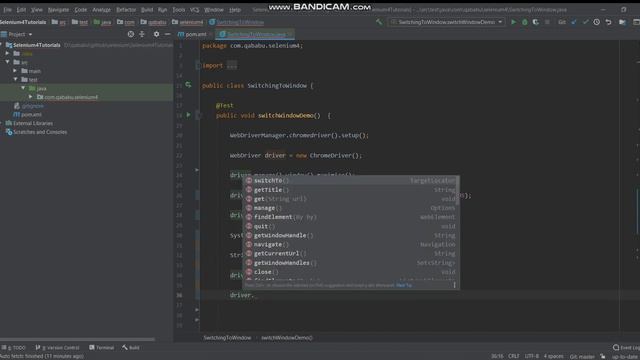This screenshot has width=640, height=360.
Task: Select switchTo() from completion list
Action: click(351, 180)
